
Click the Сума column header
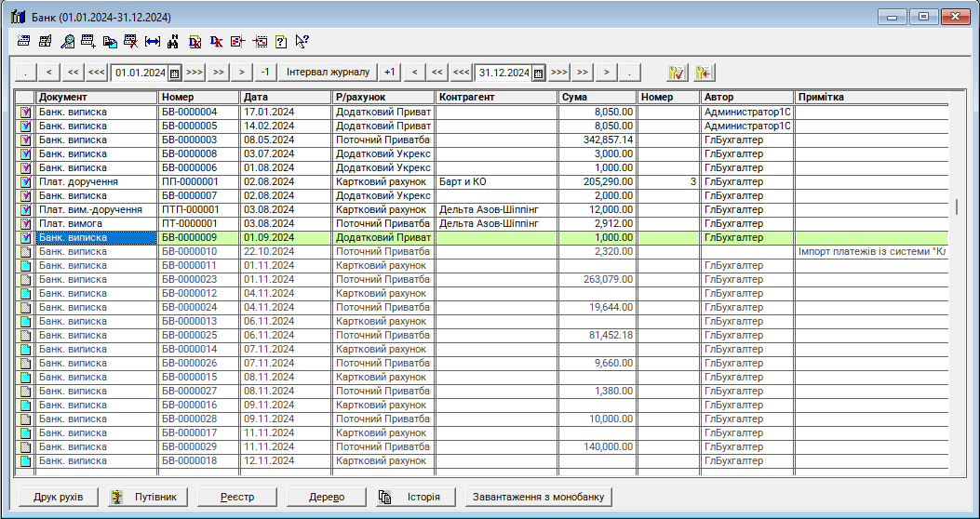[x=597, y=97]
